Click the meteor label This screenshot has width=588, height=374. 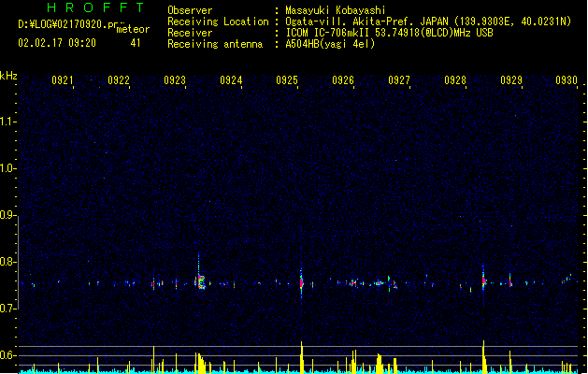133,29
